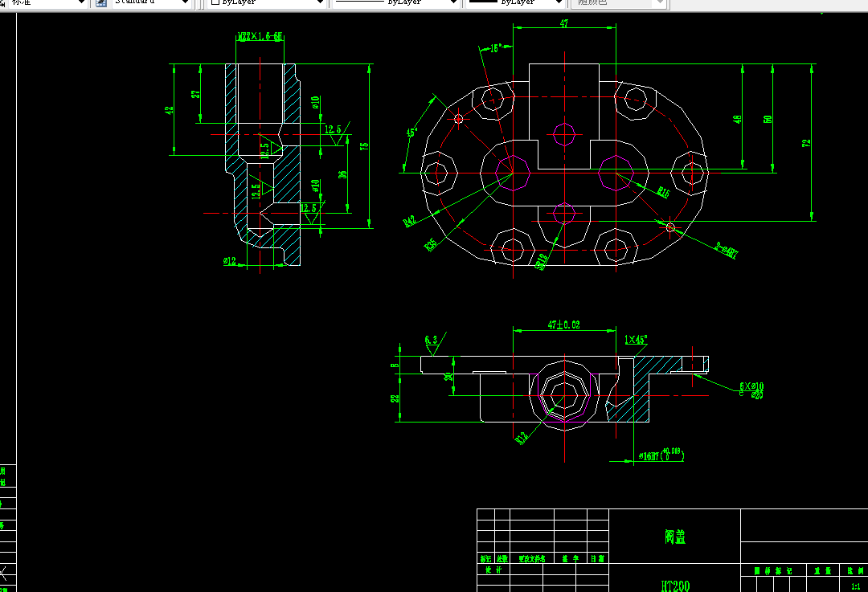The height and width of the screenshot is (592, 868).
Task: Select the 47±0.02 toleranced dimension text
Action: 564,325
